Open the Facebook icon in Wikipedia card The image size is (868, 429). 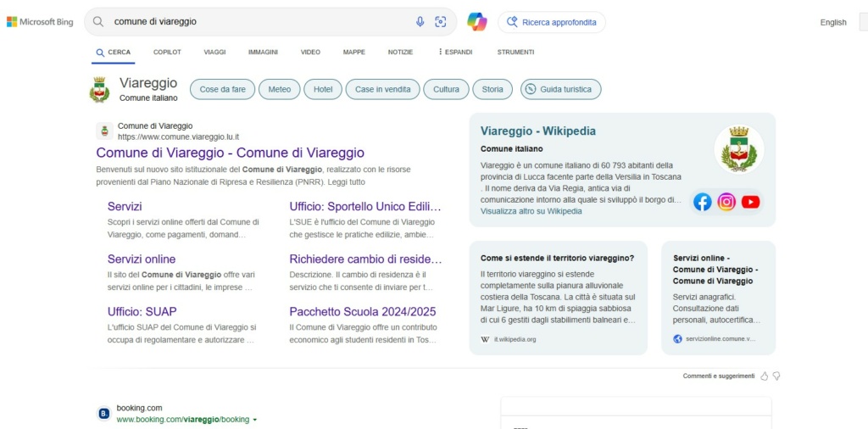[x=703, y=202]
